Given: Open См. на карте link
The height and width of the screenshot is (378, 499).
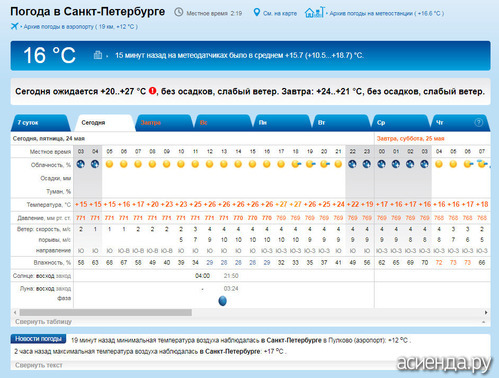Looking at the screenshot, I should coord(280,13).
